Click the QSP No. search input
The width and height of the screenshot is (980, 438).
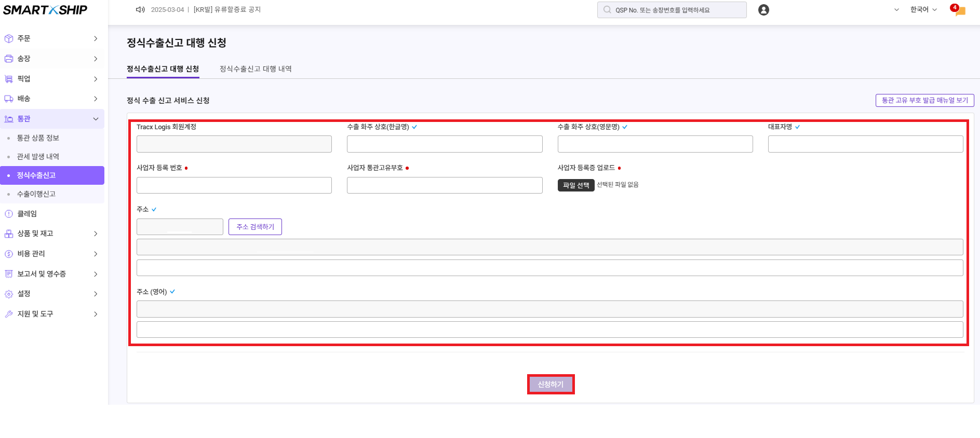point(672,10)
